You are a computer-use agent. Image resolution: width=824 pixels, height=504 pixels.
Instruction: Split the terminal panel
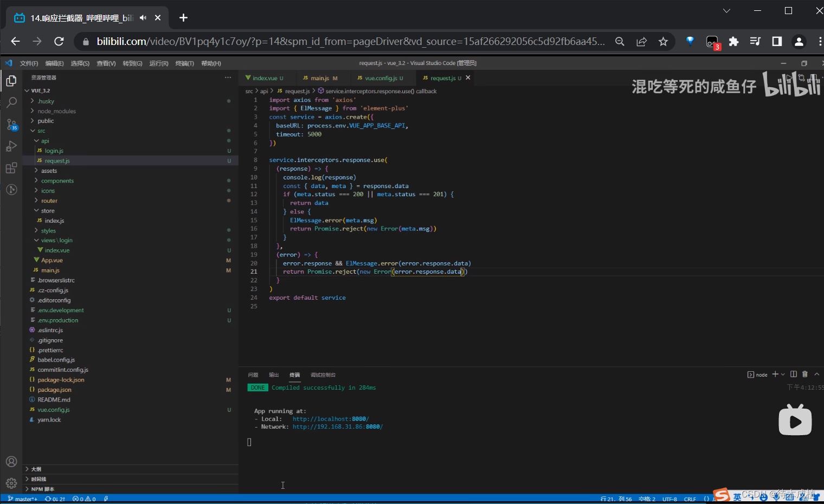point(794,374)
